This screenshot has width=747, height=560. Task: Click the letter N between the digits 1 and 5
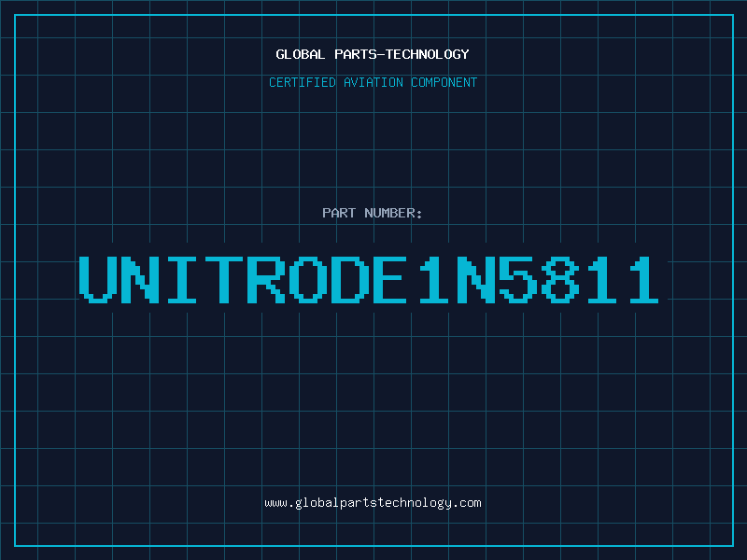point(476,279)
